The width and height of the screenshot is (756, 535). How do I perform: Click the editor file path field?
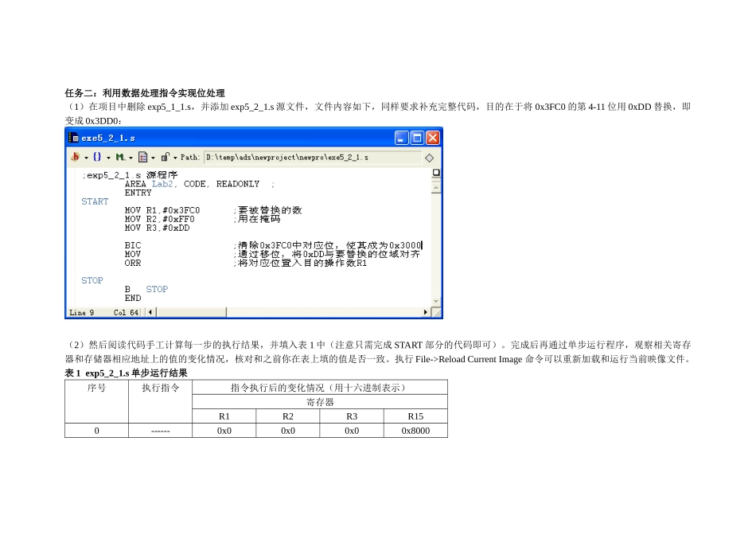tap(312, 158)
